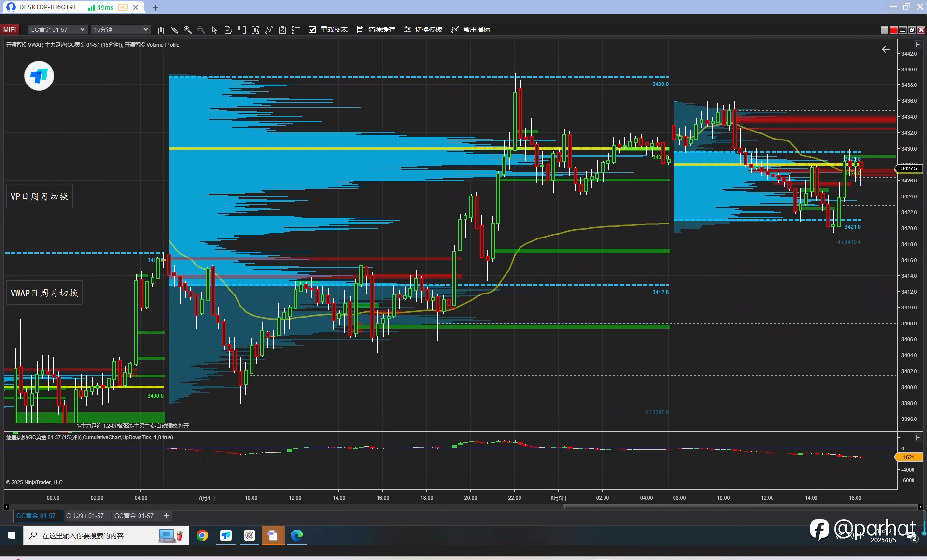Select the DESKTOP-IH6QT9T remote session tab
The width and height of the screenshot is (927, 560).
click(x=47, y=7)
